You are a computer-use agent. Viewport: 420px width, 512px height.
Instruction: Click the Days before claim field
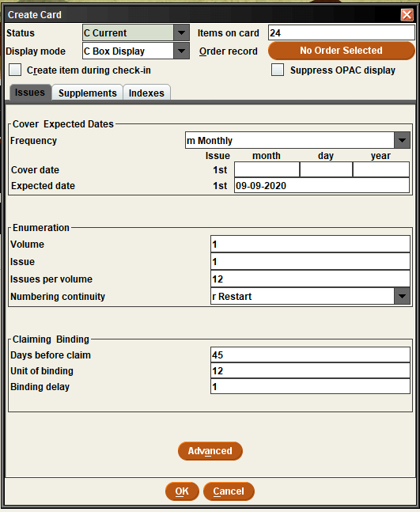coord(310,355)
